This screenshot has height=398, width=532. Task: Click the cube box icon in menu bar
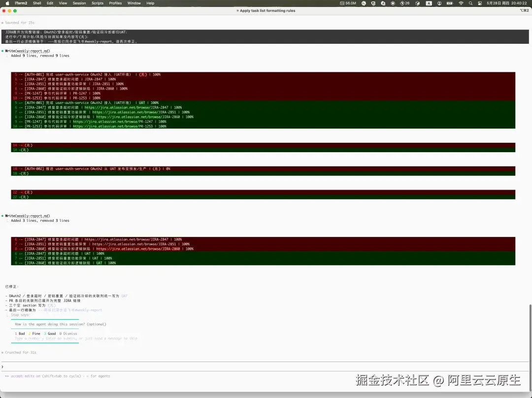(x=418, y=3)
